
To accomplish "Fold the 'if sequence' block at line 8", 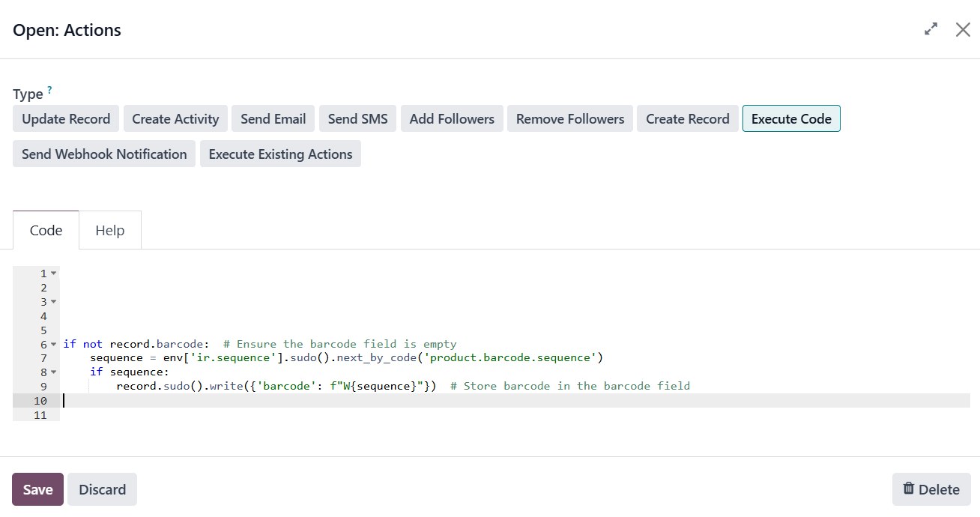I will [x=54, y=372].
